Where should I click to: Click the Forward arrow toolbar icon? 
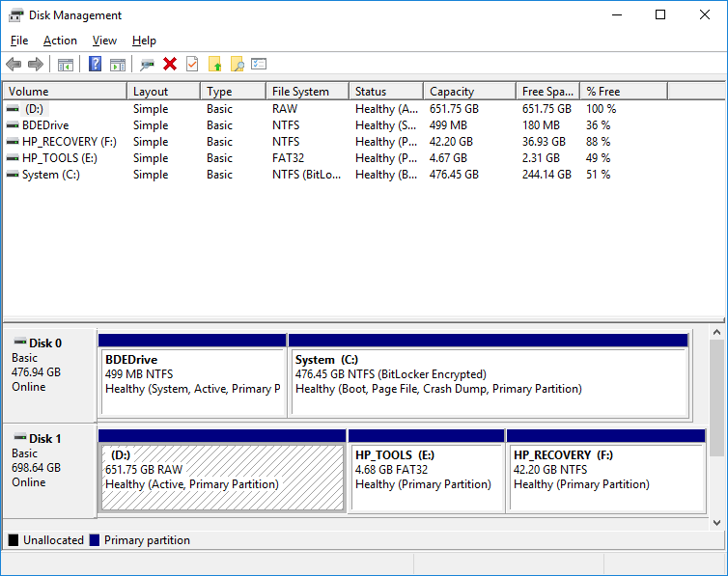36,65
